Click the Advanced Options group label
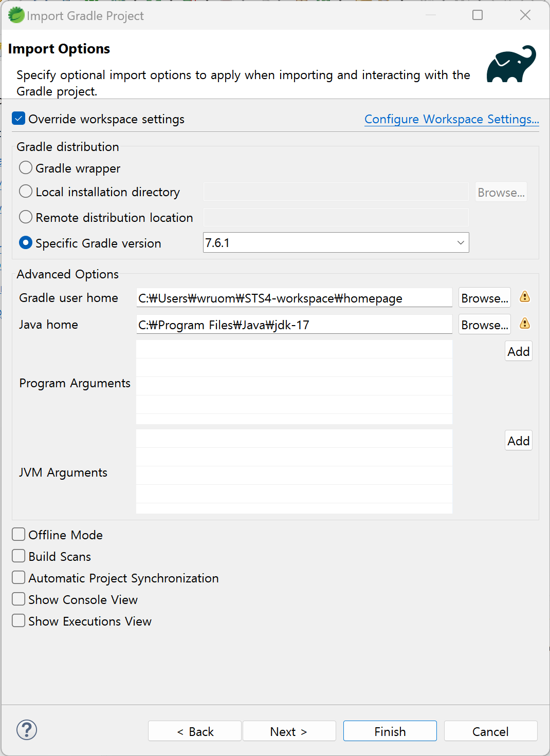The width and height of the screenshot is (550, 756). (x=68, y=274)
